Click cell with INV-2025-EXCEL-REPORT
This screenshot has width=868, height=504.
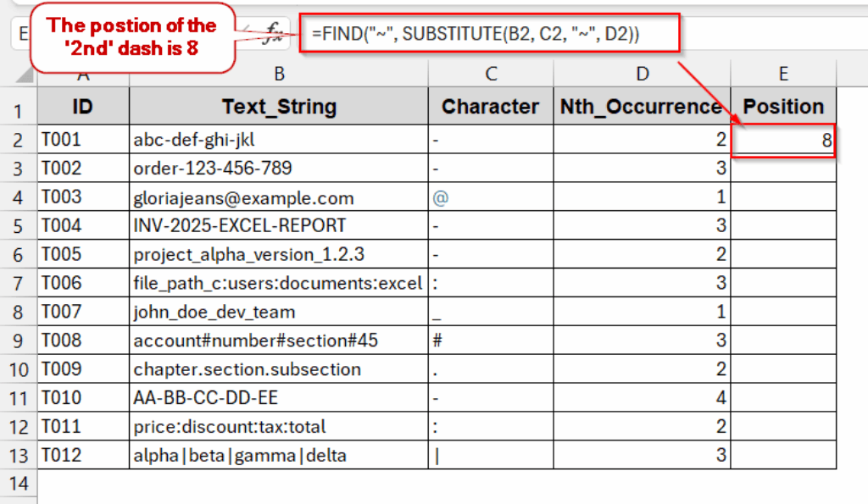(x=279, y=225)
